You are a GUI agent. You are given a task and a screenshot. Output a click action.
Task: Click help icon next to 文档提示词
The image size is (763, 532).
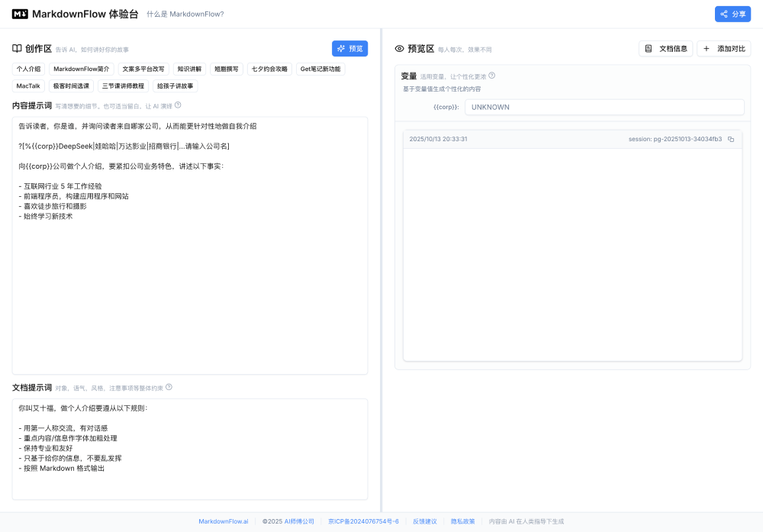169,387
